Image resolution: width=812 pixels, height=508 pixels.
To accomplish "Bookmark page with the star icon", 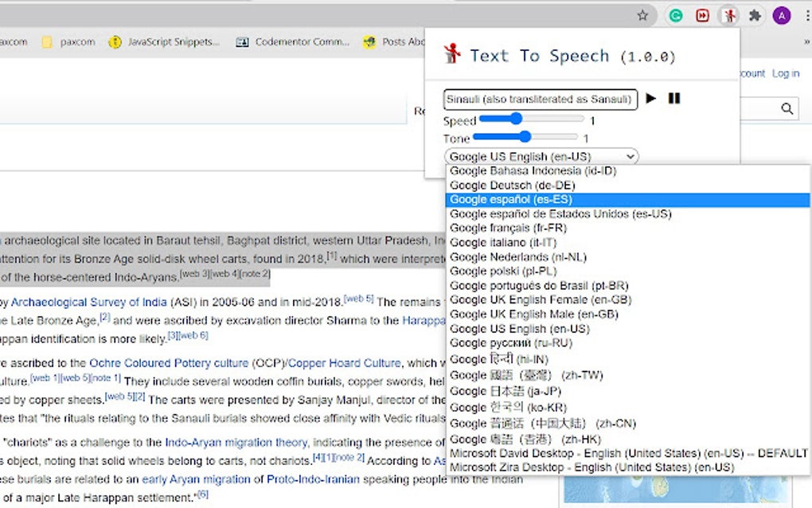I will 642,16.
